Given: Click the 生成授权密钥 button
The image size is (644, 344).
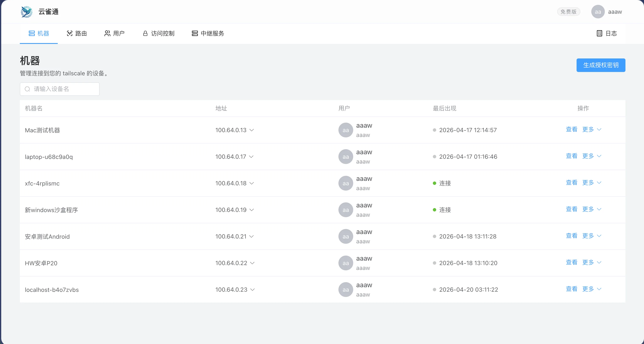Looking at the screenshot, I should [x=601, y=65].
